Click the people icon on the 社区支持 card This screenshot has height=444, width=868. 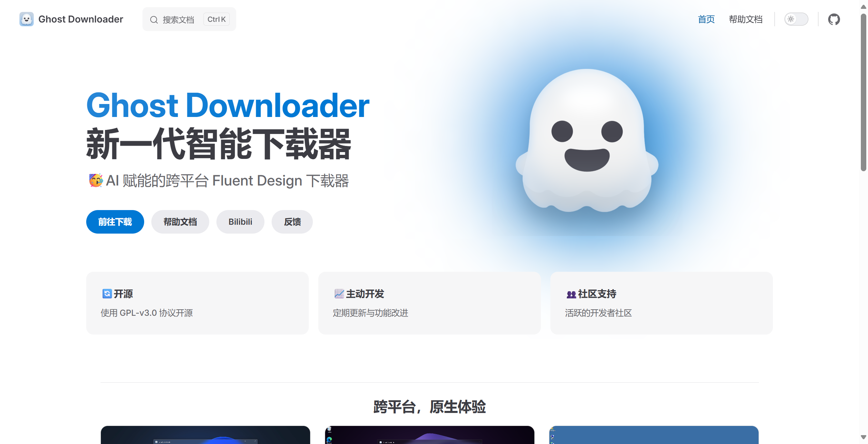point(571,294)
